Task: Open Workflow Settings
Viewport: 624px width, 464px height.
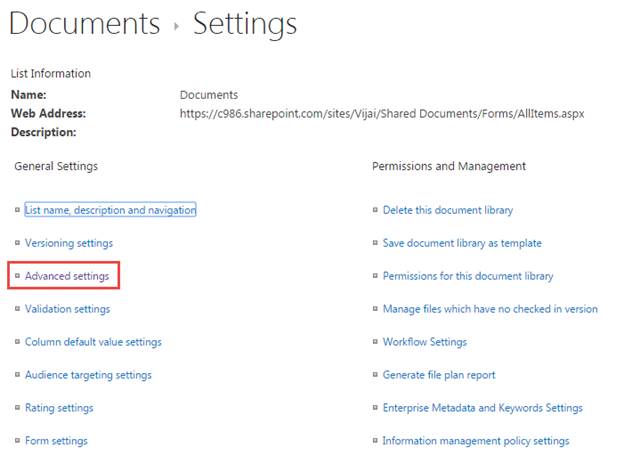Action: (424, 342)
